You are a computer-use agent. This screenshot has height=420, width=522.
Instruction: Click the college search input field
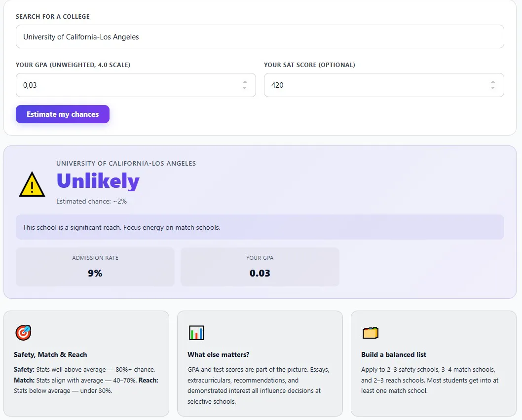(x=260, y=36)
